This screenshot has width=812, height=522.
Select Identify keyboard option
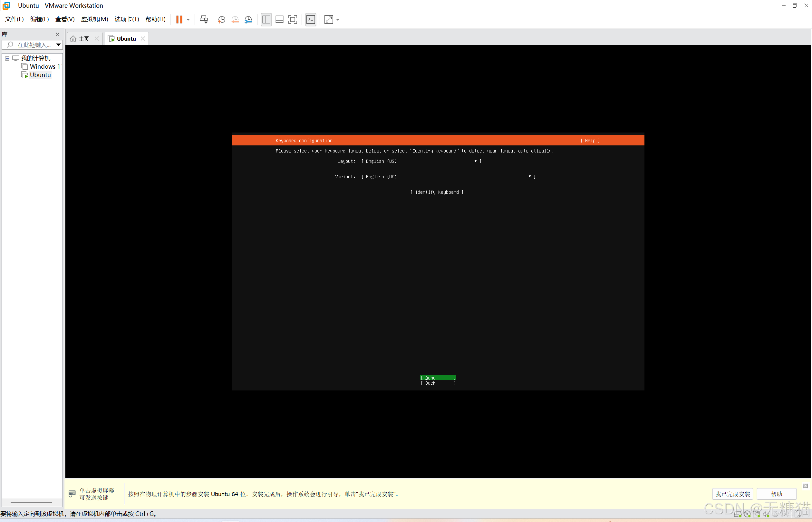point(437,192)
